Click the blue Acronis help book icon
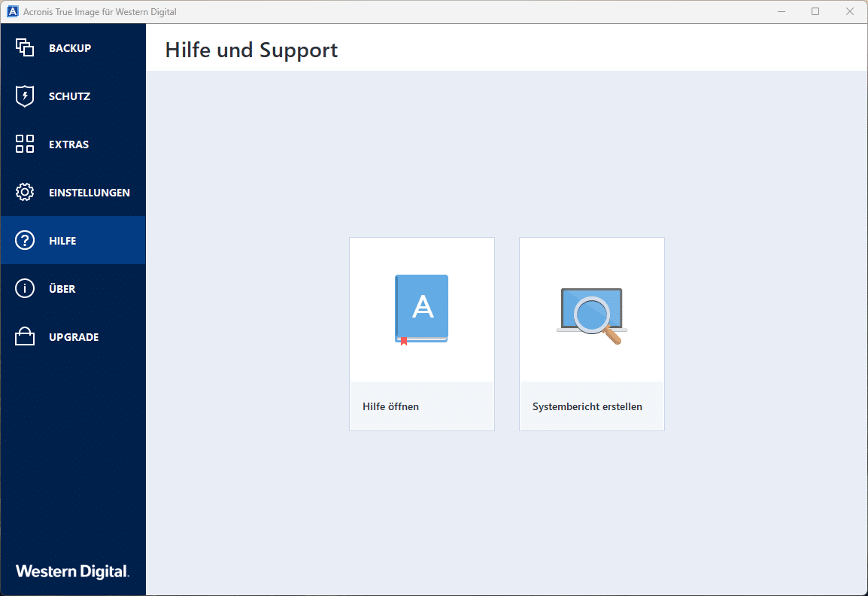 (421, 309)
